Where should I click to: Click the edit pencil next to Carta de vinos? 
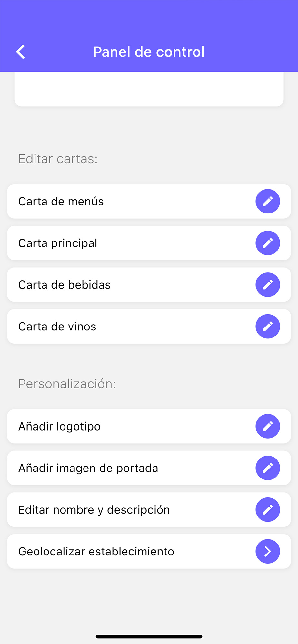268,327
